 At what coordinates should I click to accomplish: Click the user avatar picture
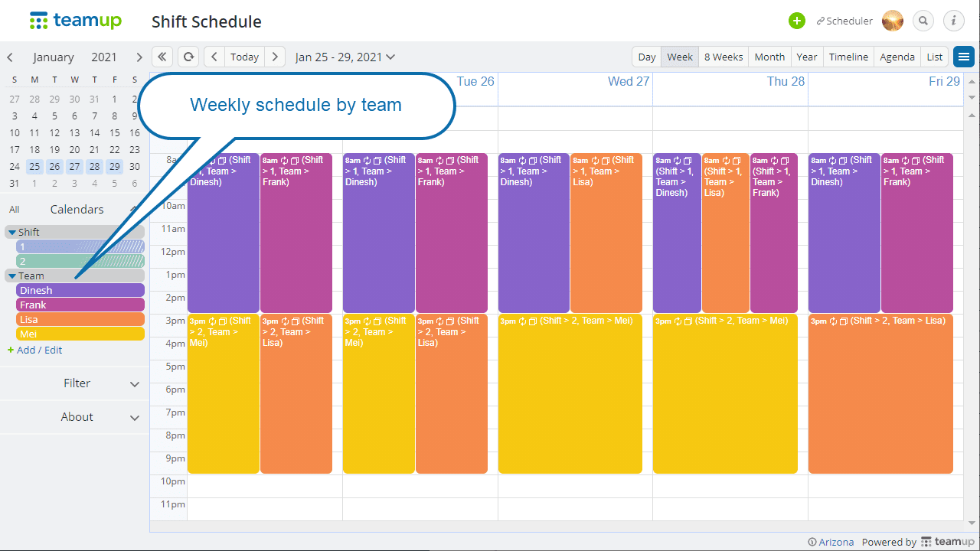click(893, 21)
